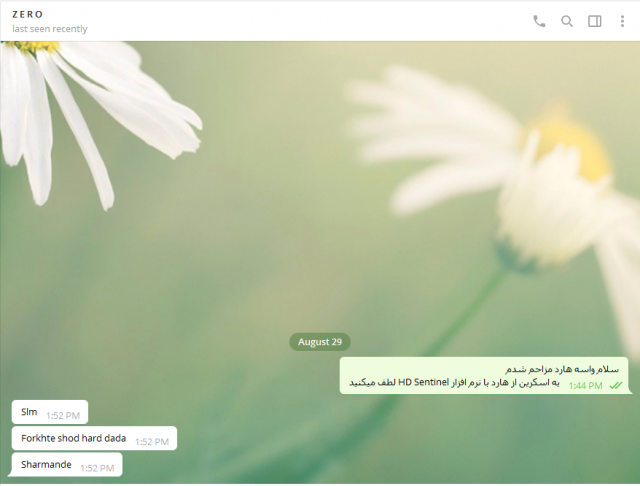Click the 1:44 PM timestamp on the sent message

pyautogui.click(x=585, y=386)
